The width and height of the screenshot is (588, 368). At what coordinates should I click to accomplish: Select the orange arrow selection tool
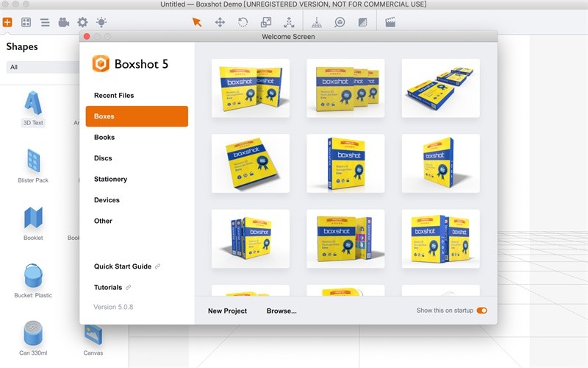click(197, 22)
